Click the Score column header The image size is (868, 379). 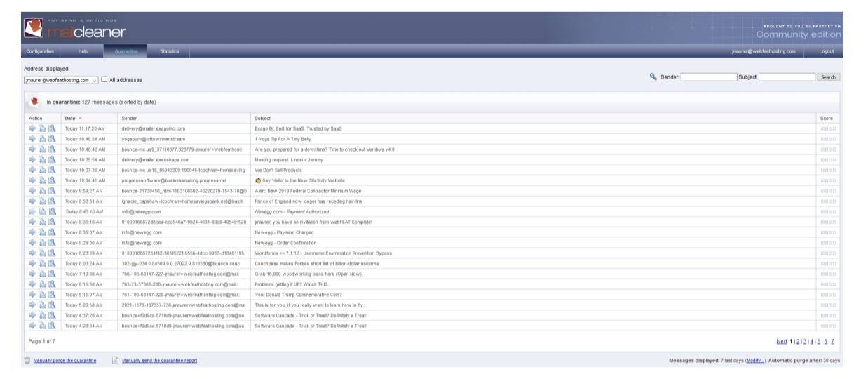826,118
